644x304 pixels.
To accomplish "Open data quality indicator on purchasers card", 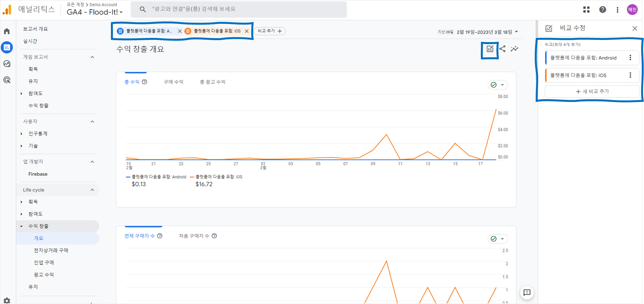I will 498,239.
